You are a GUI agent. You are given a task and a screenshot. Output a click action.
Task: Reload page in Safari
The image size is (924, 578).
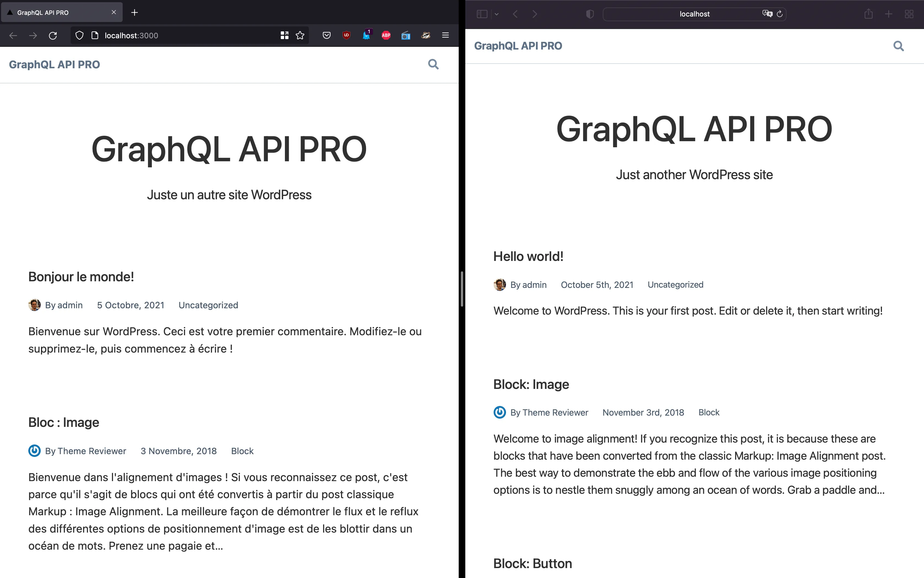click(780, 14)
